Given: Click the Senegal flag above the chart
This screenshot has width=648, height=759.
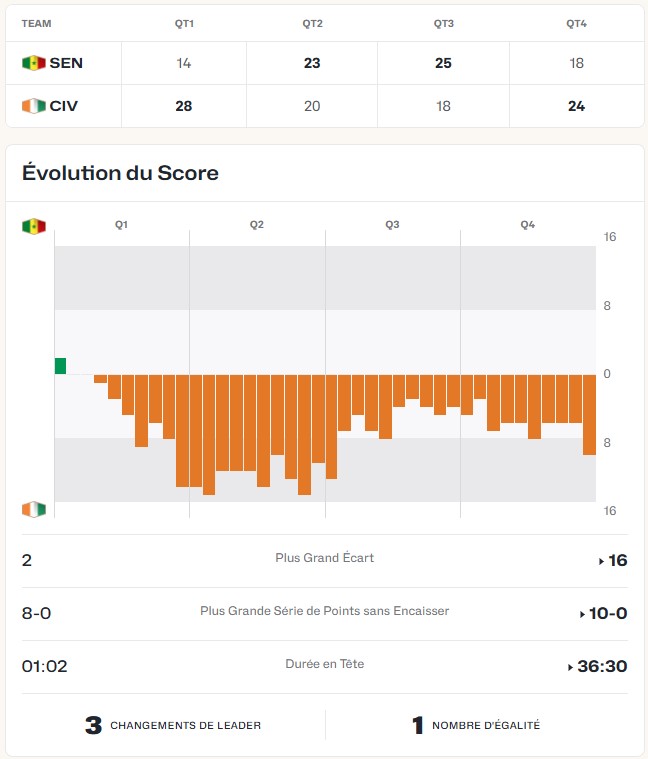Looking at the screenshot, I should (x=33, y=226).
